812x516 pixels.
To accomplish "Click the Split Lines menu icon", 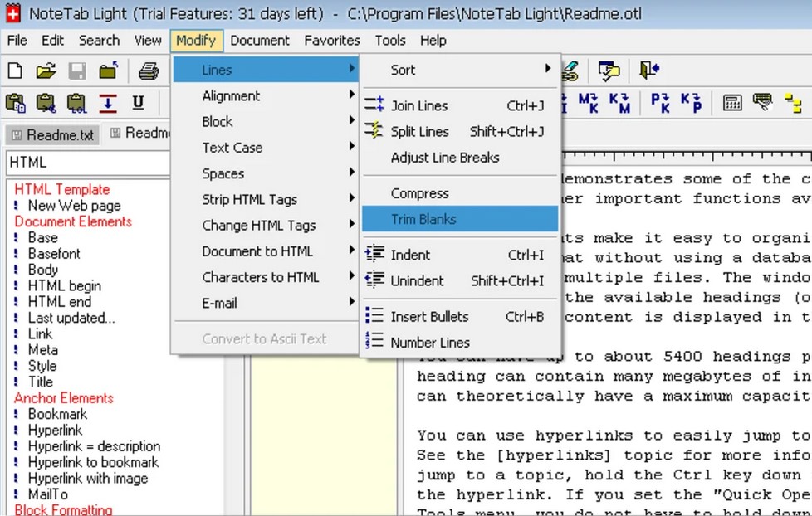I will (x=374, y=130).
